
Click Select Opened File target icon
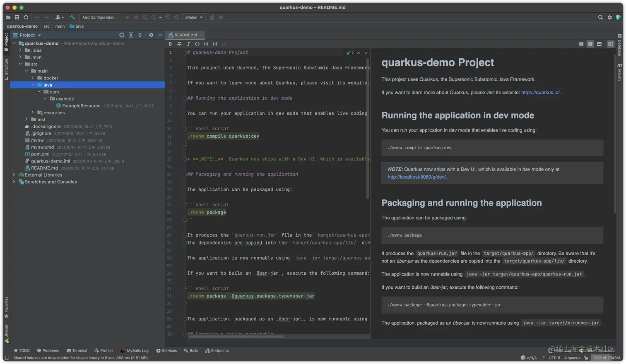tap(122, 35)
